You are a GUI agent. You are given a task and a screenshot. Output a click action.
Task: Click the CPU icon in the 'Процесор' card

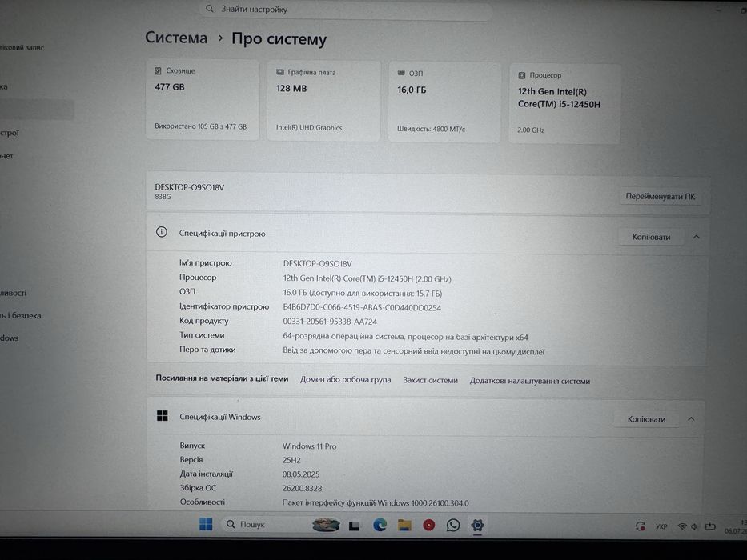click(x=522, y=75)
